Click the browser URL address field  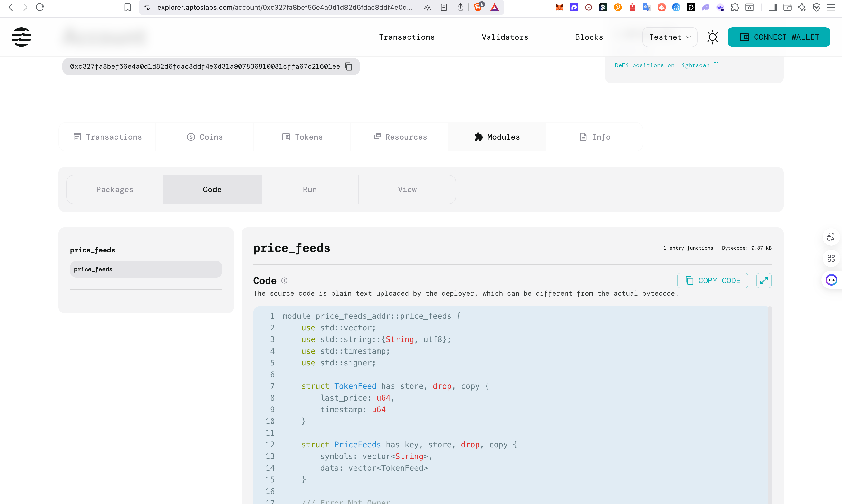point(285,7)
